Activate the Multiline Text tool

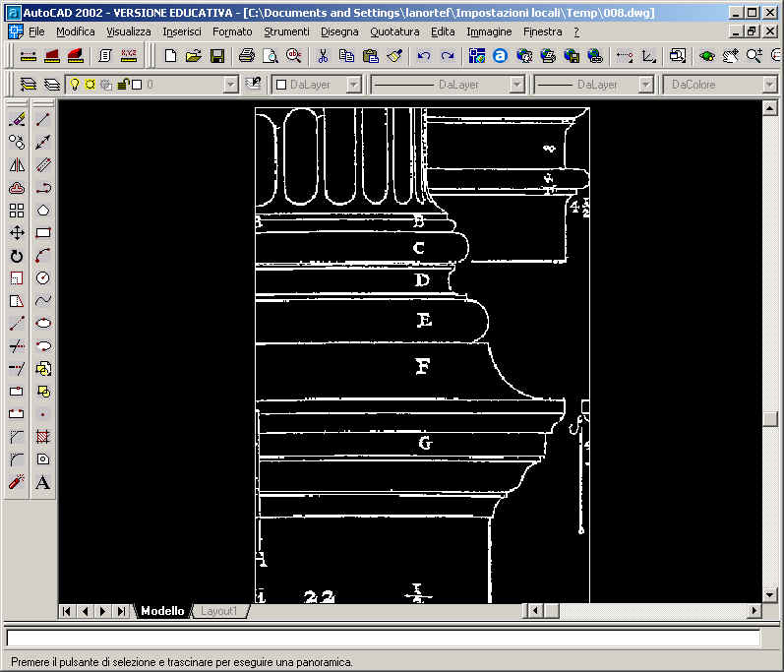[x=42, y=482]
